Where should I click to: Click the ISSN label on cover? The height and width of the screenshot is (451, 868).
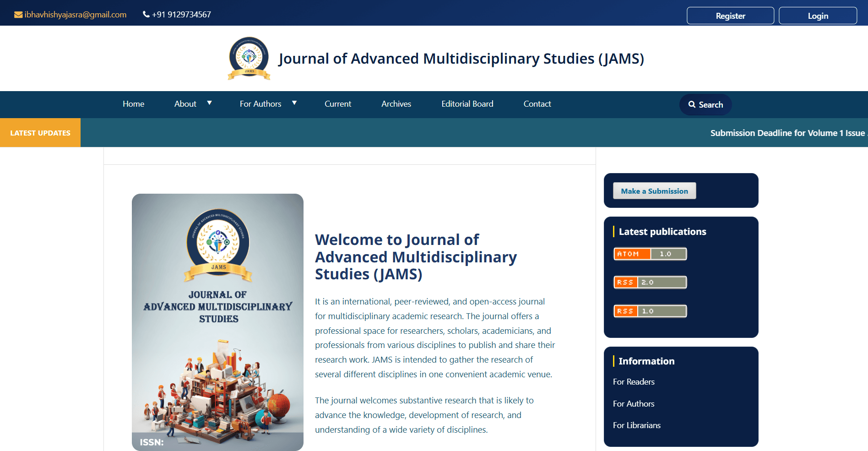coord(152,442)
